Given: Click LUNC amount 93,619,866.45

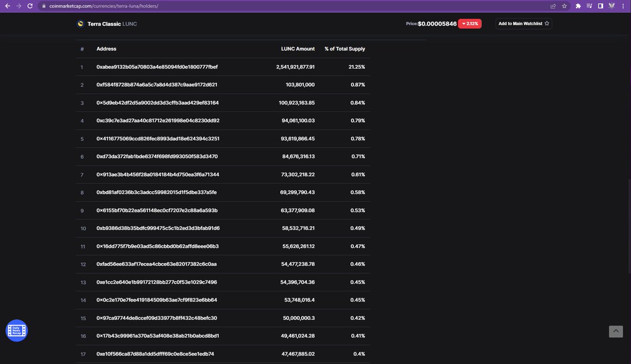Looking at the screenshot, I should (299, 139).
